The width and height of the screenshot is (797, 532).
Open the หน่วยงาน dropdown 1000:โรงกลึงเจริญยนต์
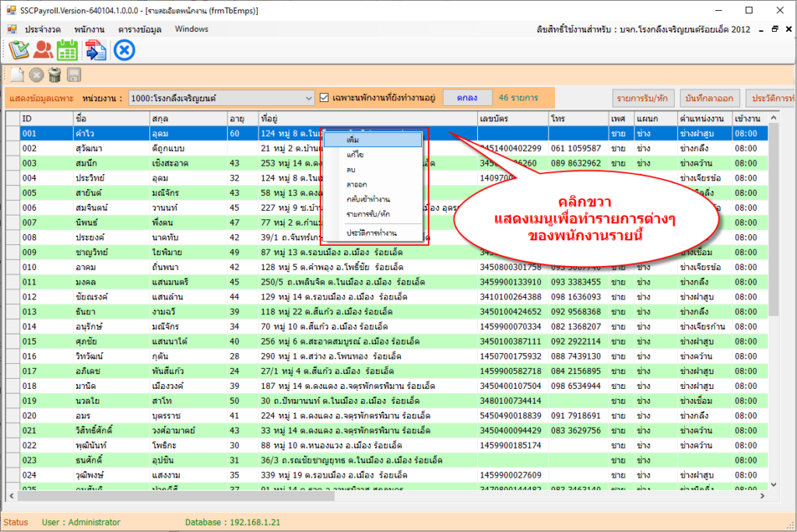click(x=221, y=98)
